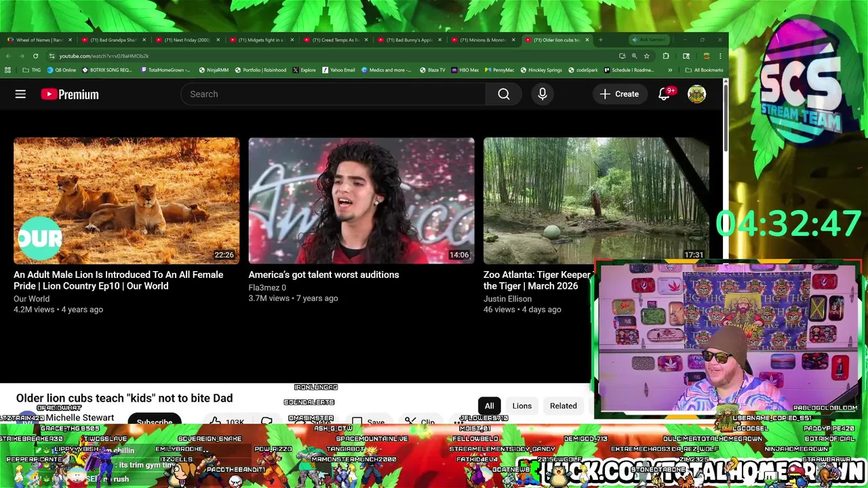Open the NinjaRMM bookmark
868x488 pixels.
[x=214, y=70]
